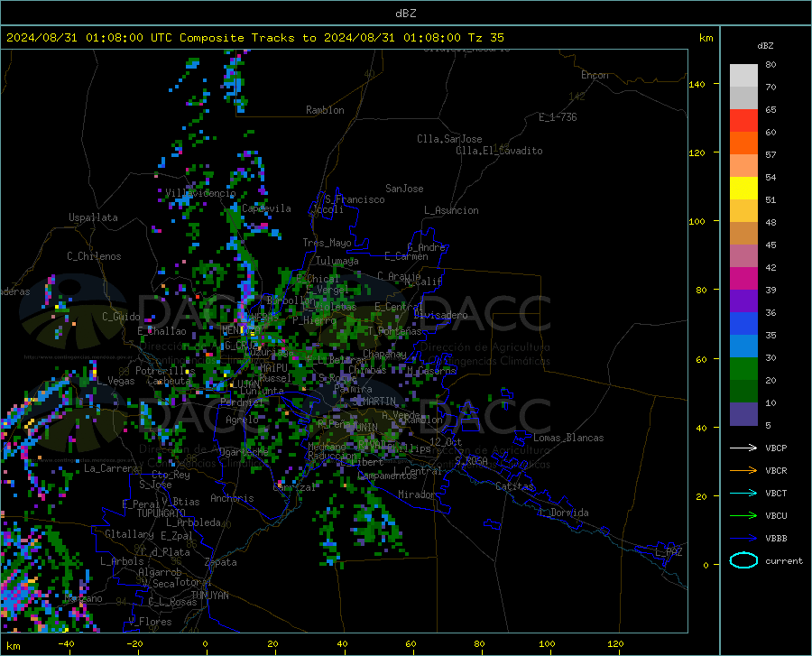Viewport: 812px width, 656px height.
Task: Click the 'Tz 35' text in header
Action: click(x=485, y=38)
